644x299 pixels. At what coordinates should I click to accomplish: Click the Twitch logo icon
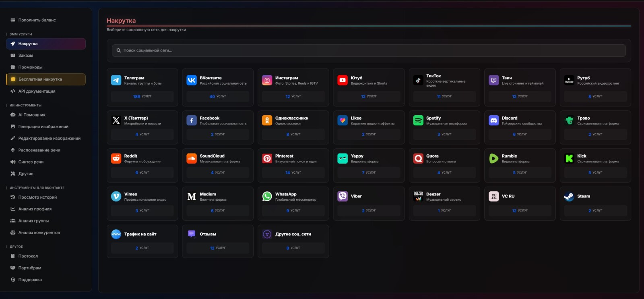click(493, 80)
